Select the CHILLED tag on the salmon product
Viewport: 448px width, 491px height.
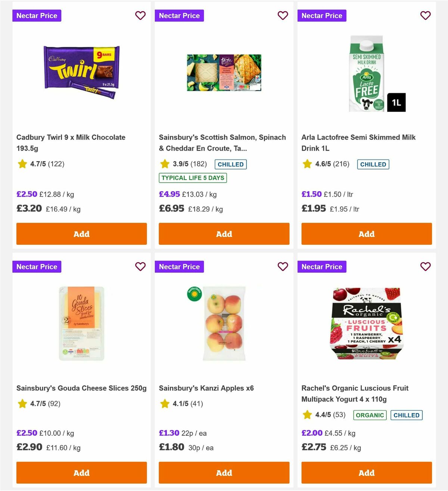click(230, 164)
